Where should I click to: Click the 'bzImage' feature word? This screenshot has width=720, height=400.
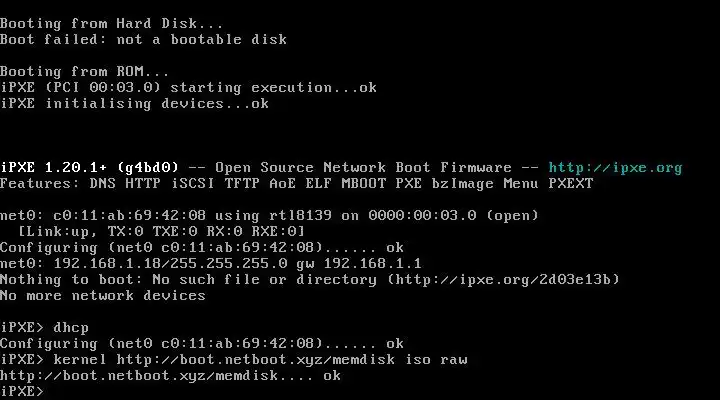(x=462, y=184)
